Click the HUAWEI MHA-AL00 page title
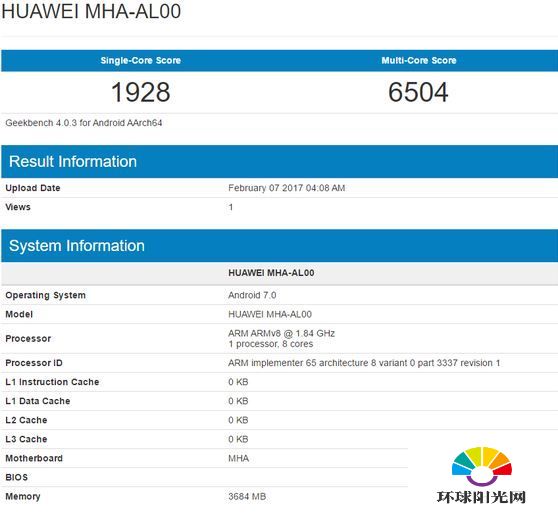 coord(91,11)
